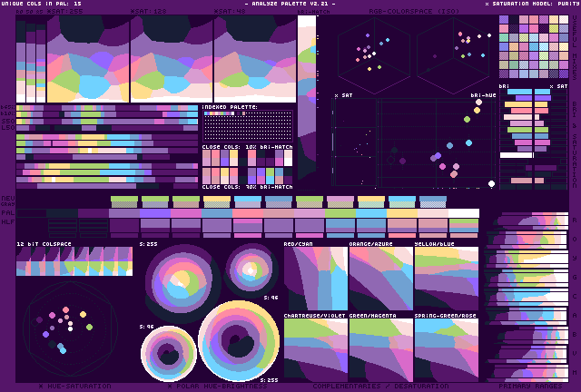Click the PAL row label
This screenshot has height=392, width=581.
pyautogui.click(x=8, y=213)
